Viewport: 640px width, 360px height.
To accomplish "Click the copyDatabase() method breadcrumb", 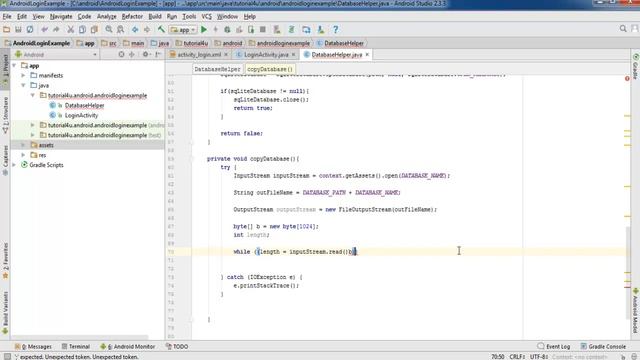I will [270, 69].
